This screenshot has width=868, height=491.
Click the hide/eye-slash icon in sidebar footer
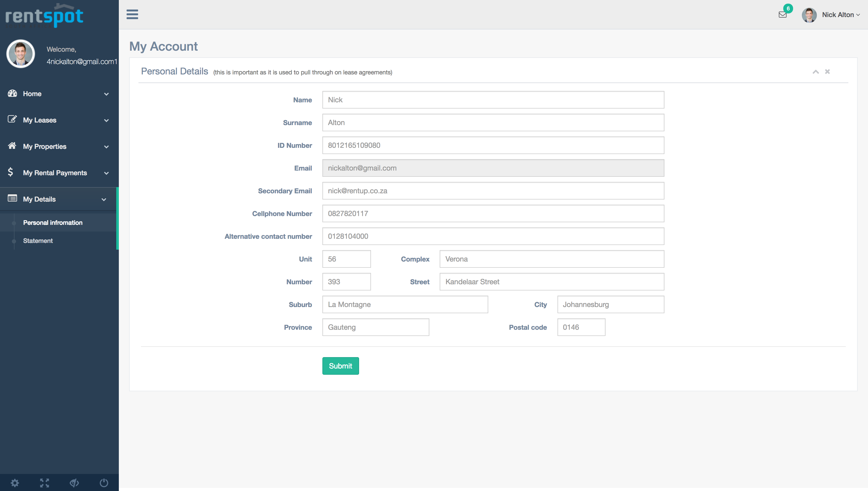[x=74, y=482]
